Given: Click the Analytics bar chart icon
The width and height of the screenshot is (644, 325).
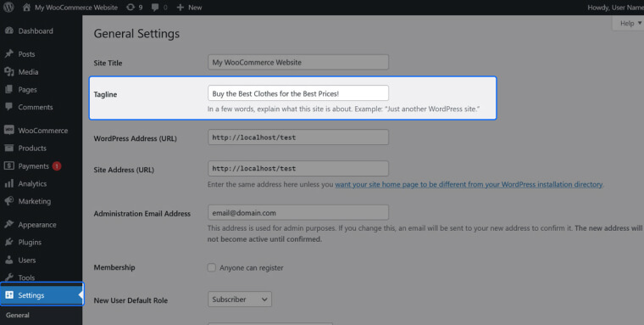Looking at the screenshot, I should pos(9,183).
